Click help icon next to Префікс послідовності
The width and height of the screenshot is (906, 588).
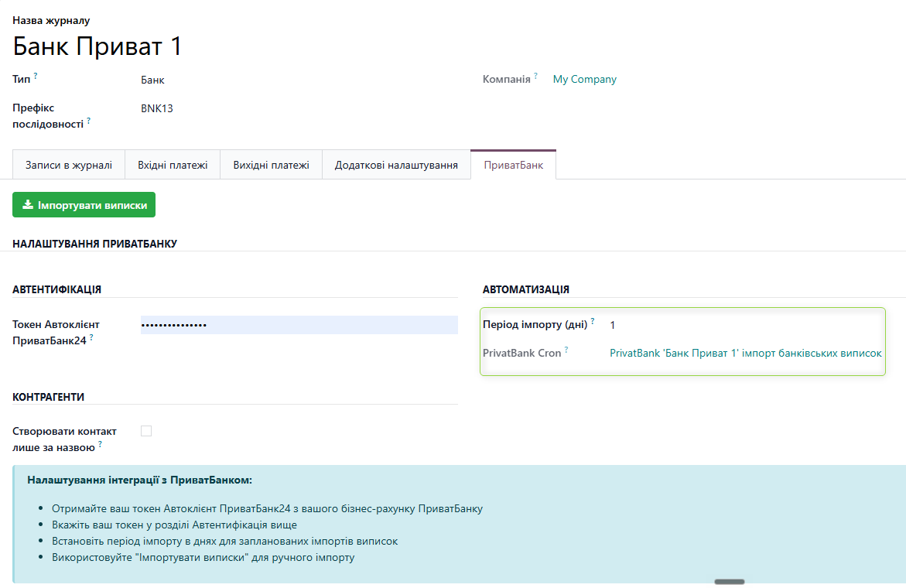point(88,120)
